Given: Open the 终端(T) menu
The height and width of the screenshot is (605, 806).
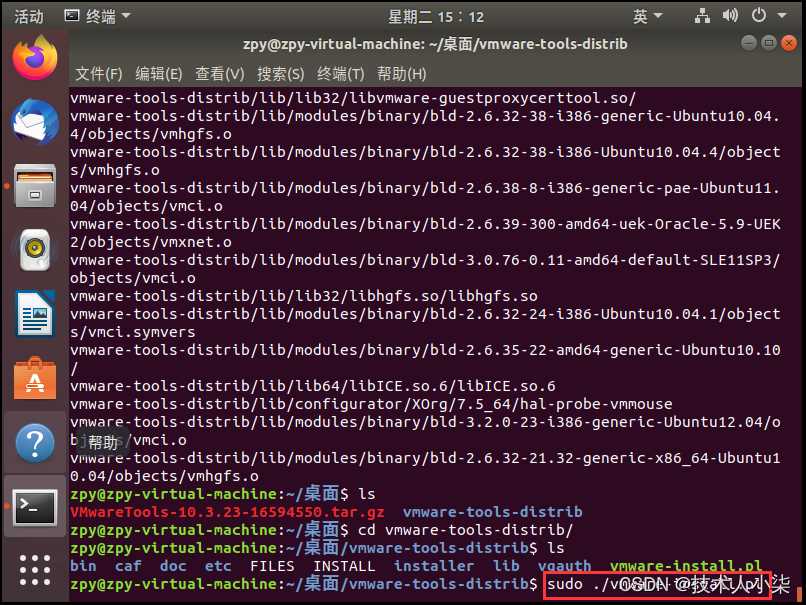Looking at the screenshot, I should point(341,74).
